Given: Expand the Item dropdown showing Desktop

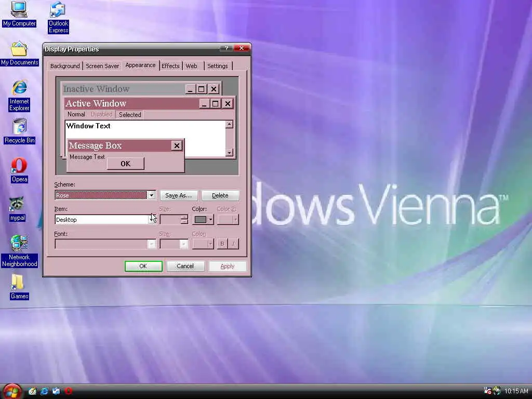Looking at the screenshot, I should [x=152, y=220].
